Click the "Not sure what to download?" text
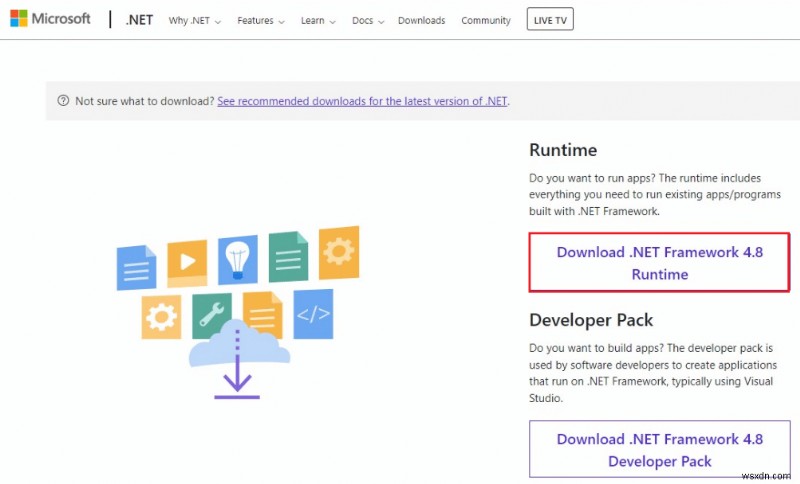 point(145,101)
